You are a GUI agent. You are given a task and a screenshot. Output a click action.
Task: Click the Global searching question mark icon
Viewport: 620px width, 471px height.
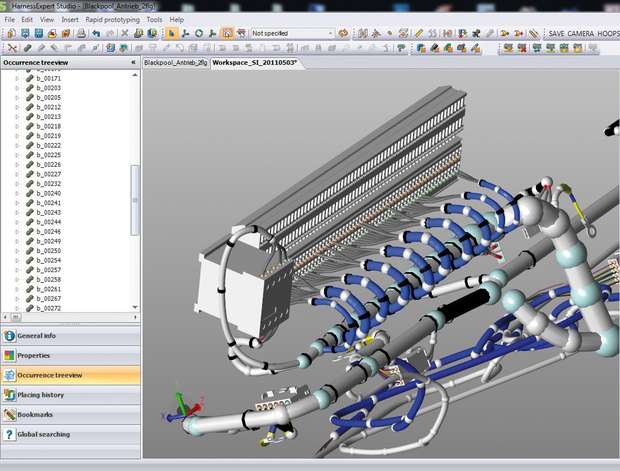(9, 434)
